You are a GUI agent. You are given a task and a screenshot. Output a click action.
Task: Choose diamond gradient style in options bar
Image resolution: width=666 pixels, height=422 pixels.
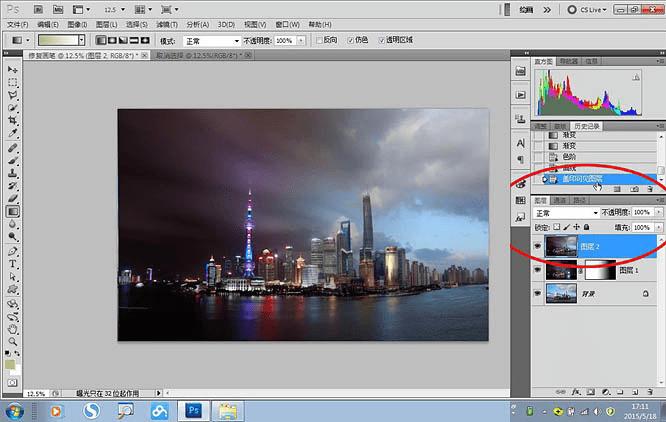[145, 40]
